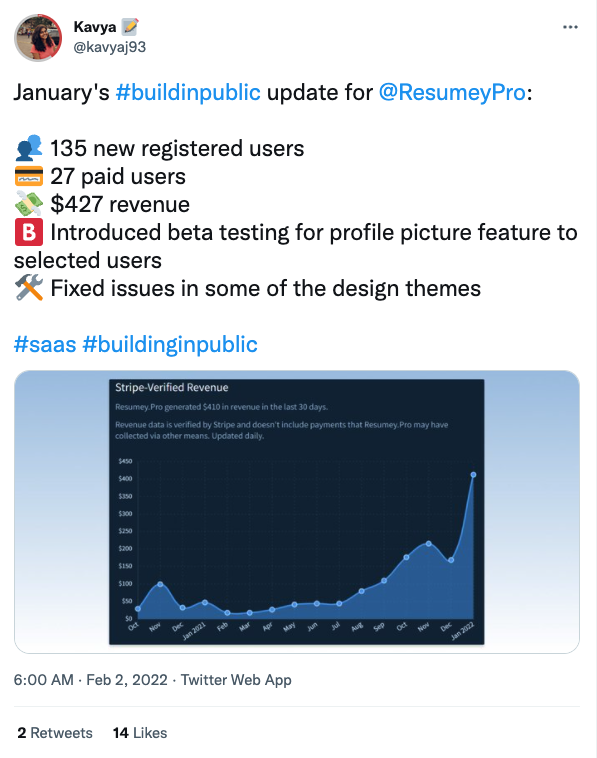Image resolution: width=597 pixels, height=758 pixels.
Task: Open the @ResumeyPro mention link
Action: [452, 92]
